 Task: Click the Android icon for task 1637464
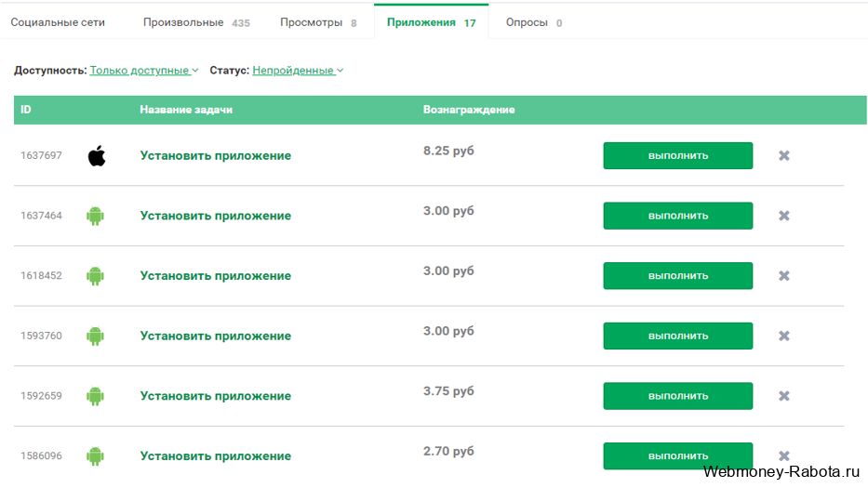point(95,216)
